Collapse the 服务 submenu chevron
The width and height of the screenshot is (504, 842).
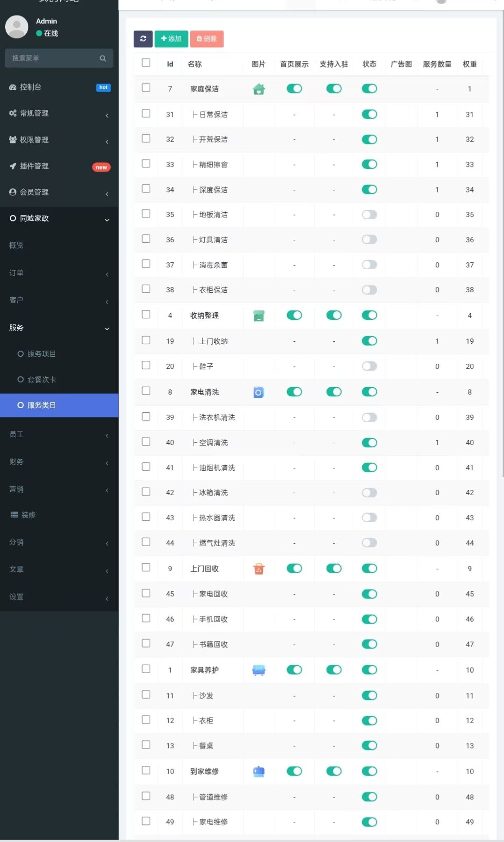click(x=107, y=329)
